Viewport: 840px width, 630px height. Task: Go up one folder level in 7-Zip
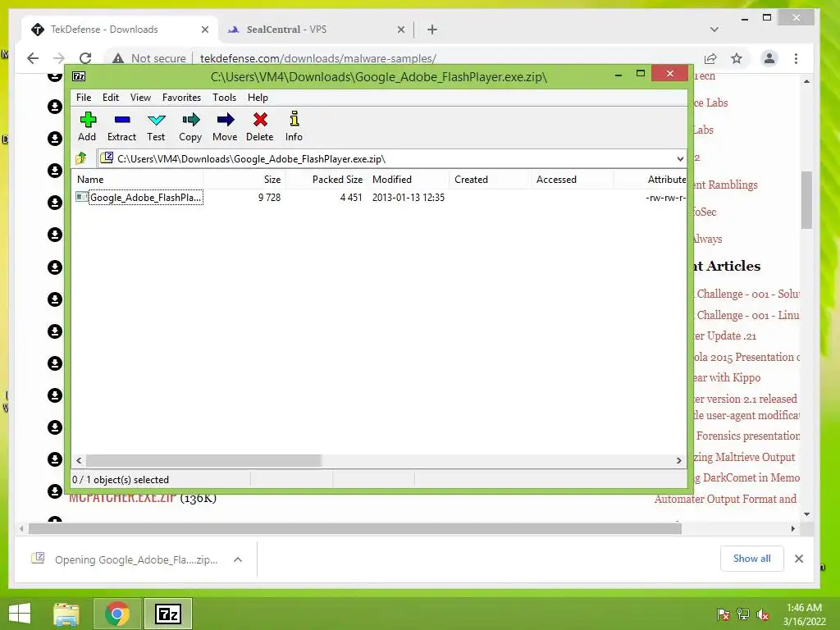pos(81,158)
